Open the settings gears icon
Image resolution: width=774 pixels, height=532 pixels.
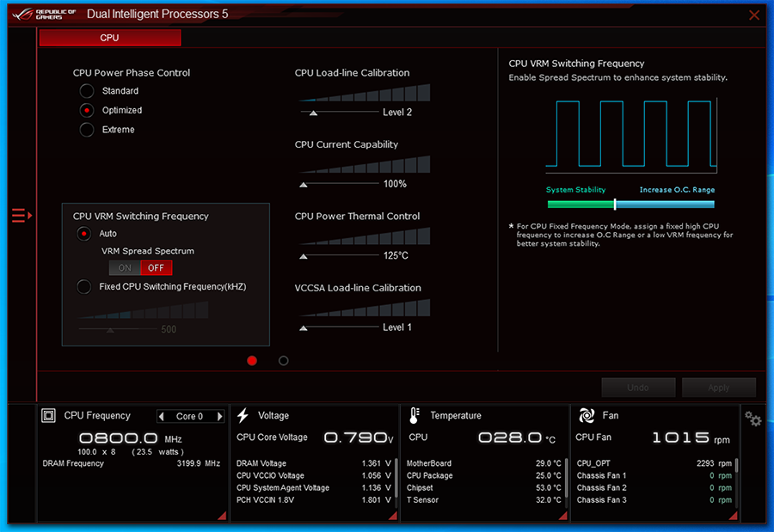[753, 419]
